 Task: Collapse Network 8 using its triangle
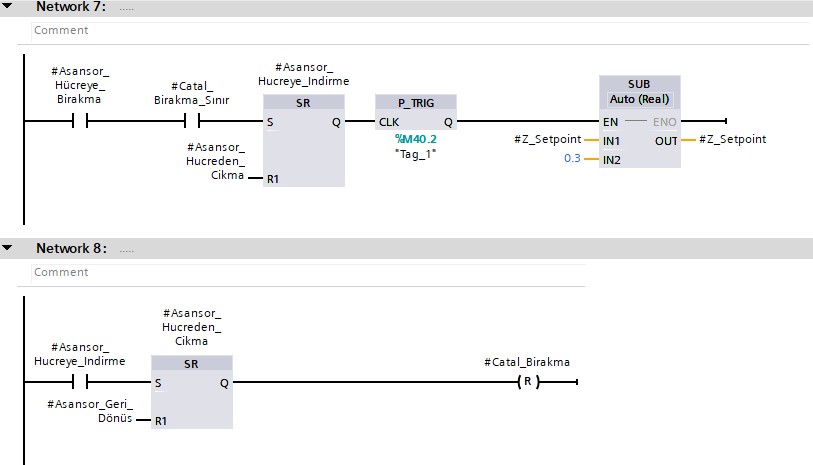[7, 247]
